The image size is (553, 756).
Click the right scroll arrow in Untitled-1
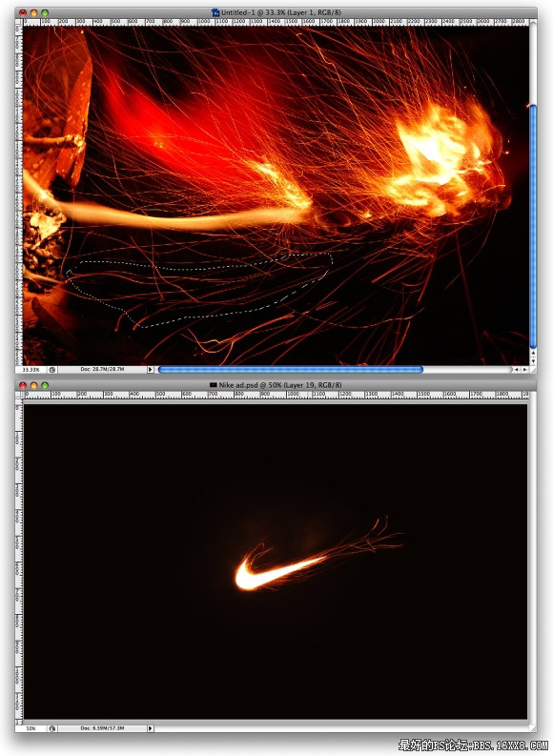point(524,369)
